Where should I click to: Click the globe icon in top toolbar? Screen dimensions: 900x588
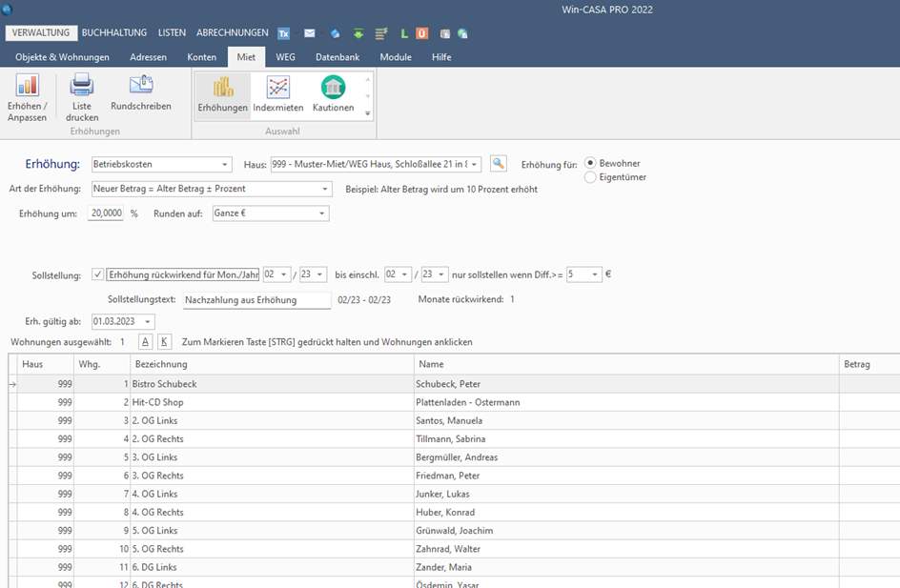(x=462, y=34)
